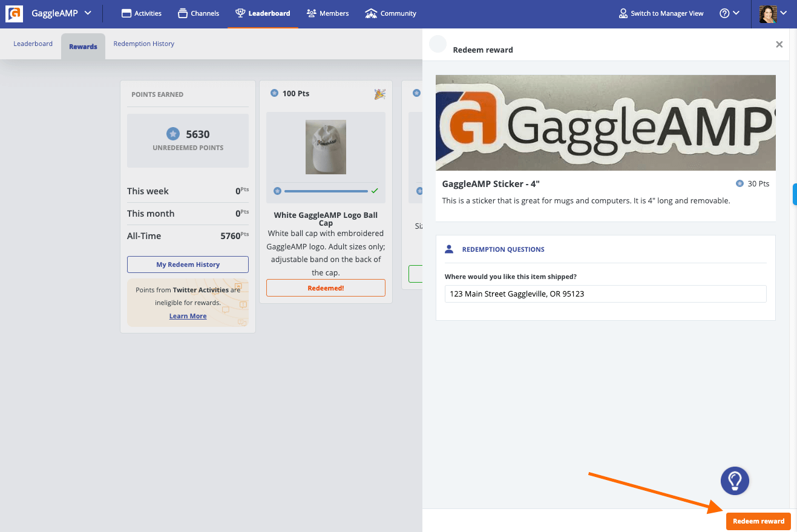797x532 pixels.
Task: Click the 100 Pts star icon
Action: tap(274, 93)
